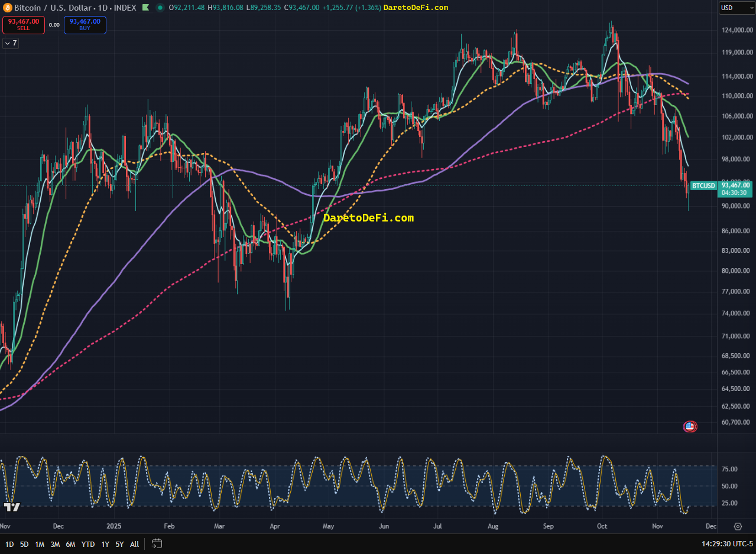The width and height of the screenshot is (756, 554).
Task: Click the SELL 93,467.00 button
Action: (x=23, y=25)
